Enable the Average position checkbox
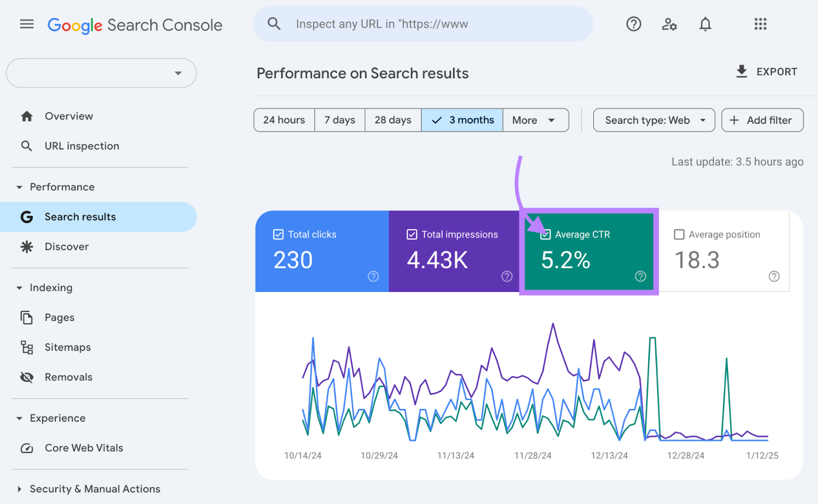 [x=679, y=235]
